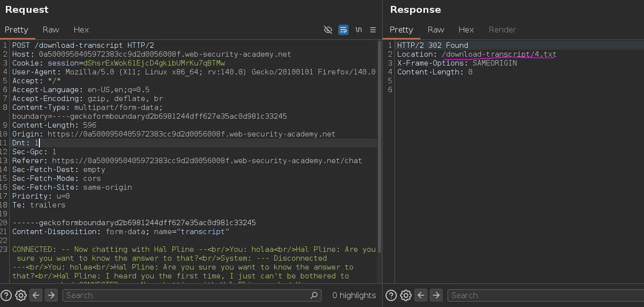Click the Location /download-transcript/4.txt value
Image resolution: width=644 pixels, height=307 pixels.
click(x=499, y=54)
